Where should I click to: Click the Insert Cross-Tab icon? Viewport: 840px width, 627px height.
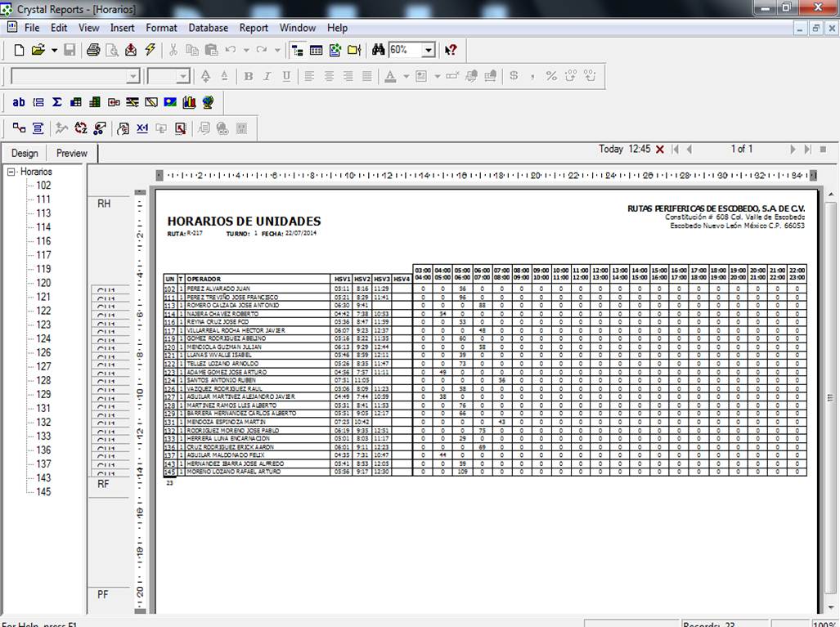(x=76, y=101)
